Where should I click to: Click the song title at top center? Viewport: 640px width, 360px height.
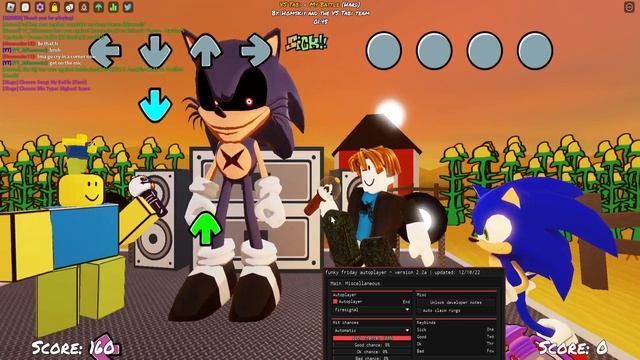click(x=320, y=4)
